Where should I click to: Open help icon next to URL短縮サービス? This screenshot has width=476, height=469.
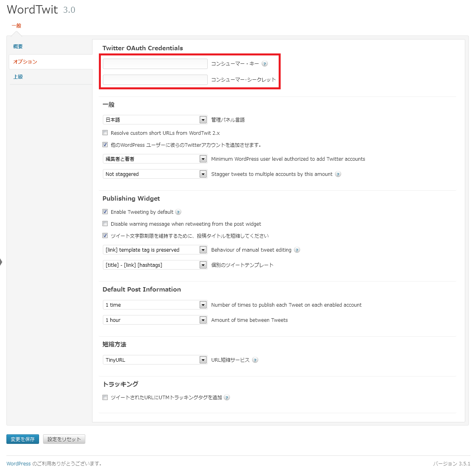(x=255, y=360)
